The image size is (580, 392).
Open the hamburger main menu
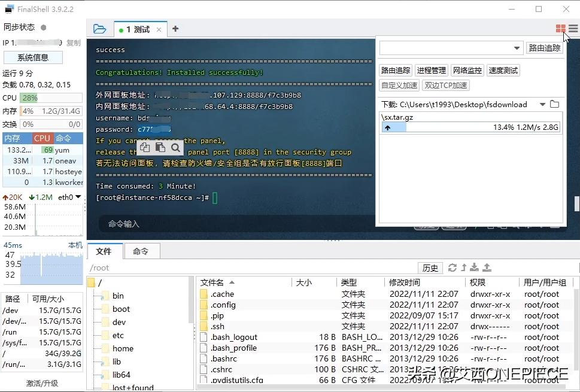point(573,29)
